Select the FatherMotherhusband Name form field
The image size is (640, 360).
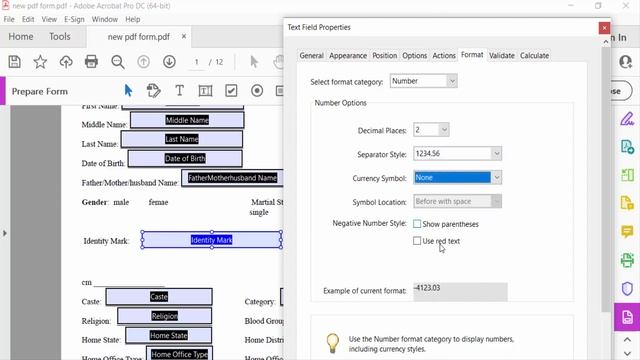232,178
